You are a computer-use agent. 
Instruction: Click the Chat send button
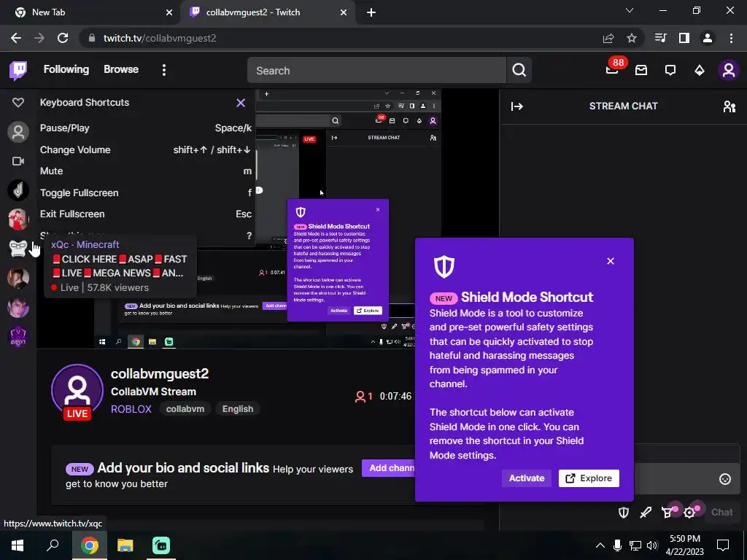(x=721, y=513)
